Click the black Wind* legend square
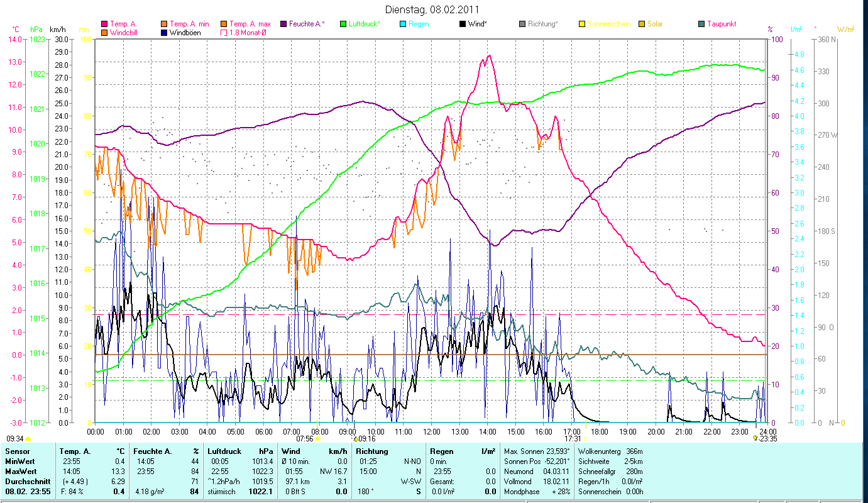Viewport: 868px width, 503px height. (x=462, y=24)
